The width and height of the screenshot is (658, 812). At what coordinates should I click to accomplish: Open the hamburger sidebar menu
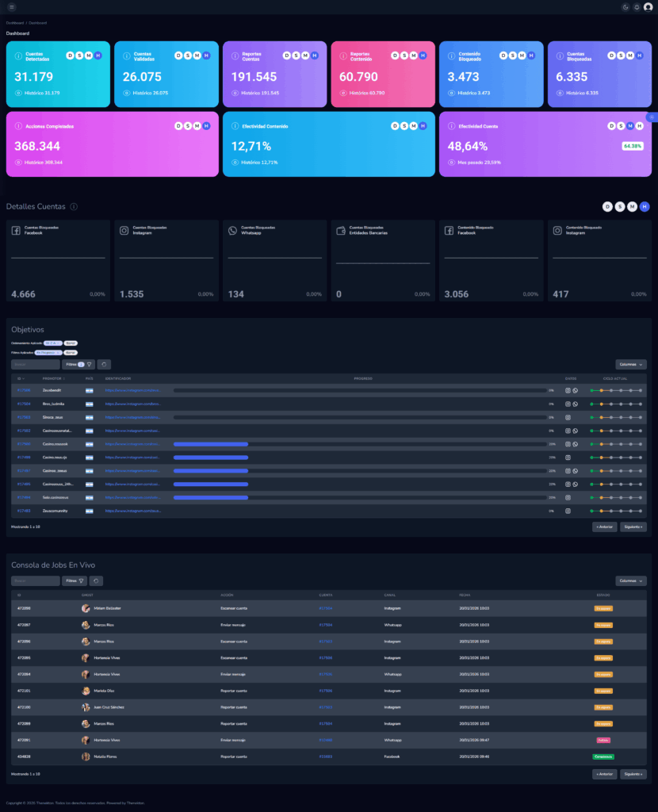(12, 7)
